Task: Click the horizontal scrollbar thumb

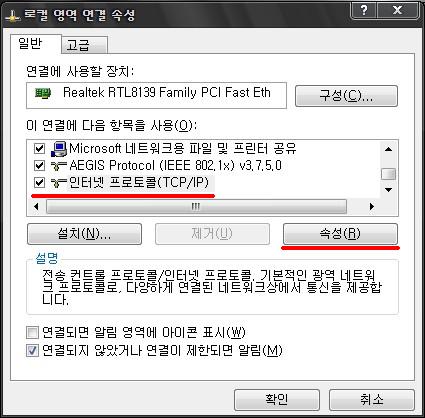Action: (196, 207)
